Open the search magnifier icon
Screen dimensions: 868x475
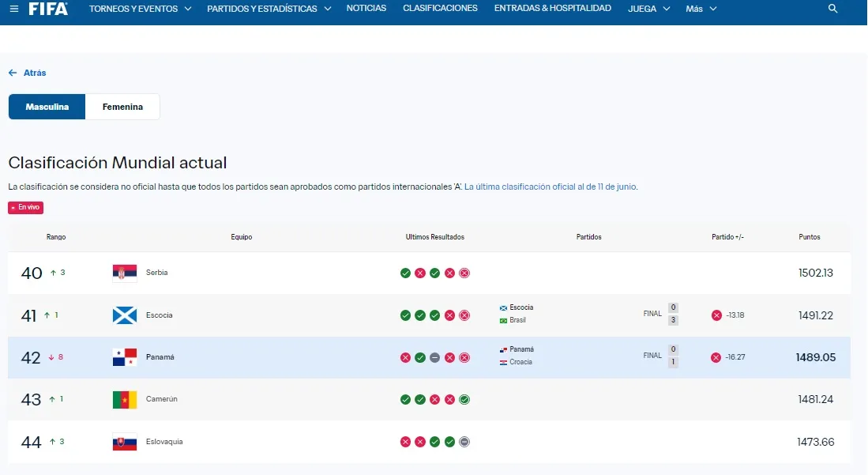pos(832,9)
